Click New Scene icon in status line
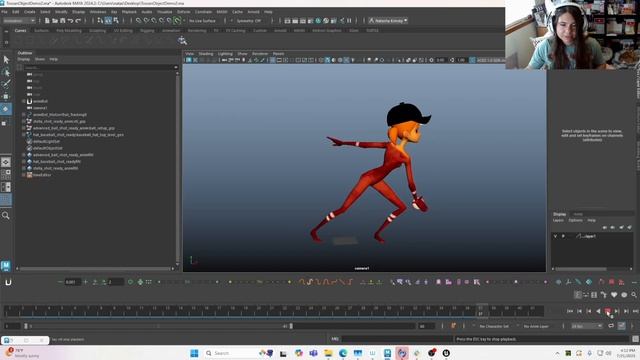 (x=47, y=20)
